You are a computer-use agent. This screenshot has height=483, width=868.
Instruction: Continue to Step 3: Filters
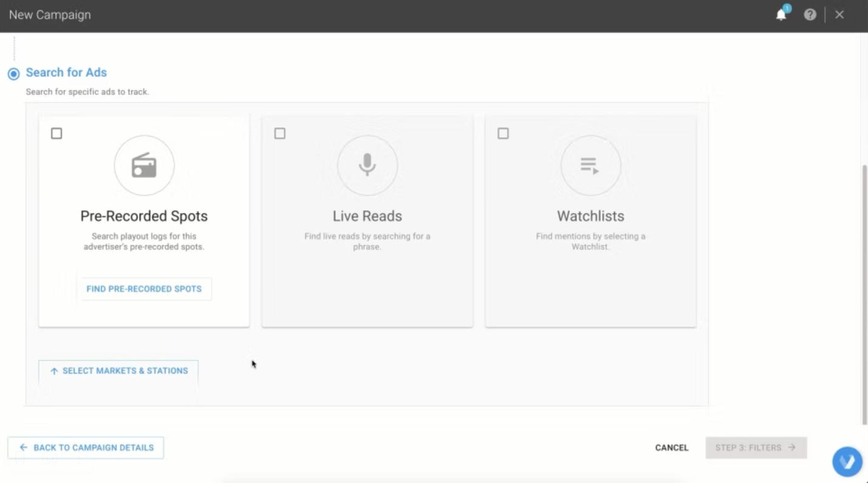click(756, 448)
